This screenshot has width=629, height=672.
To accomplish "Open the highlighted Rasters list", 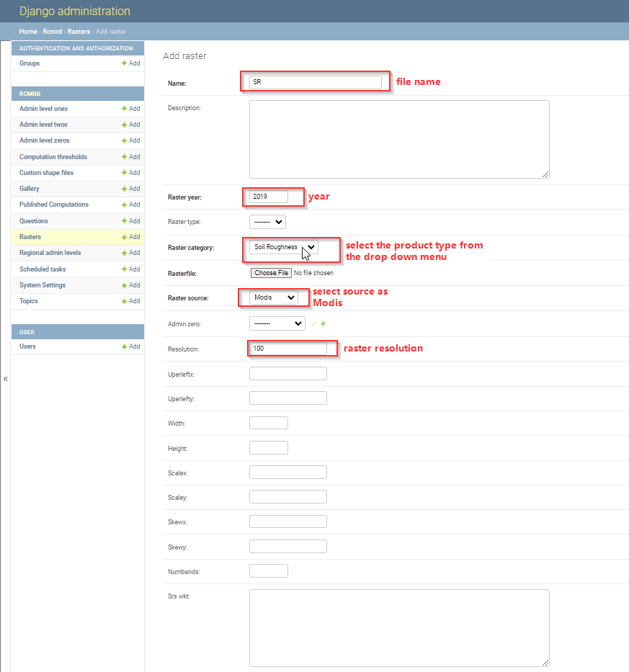I will tap(30, 236).
